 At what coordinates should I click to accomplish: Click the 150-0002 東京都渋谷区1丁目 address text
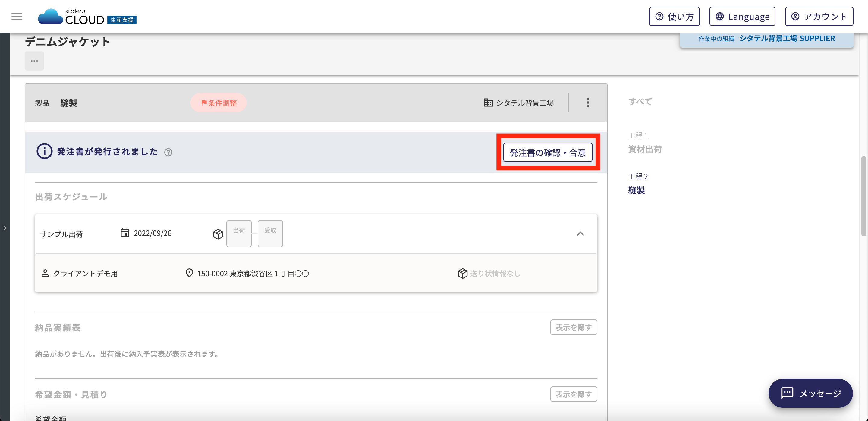253,273
